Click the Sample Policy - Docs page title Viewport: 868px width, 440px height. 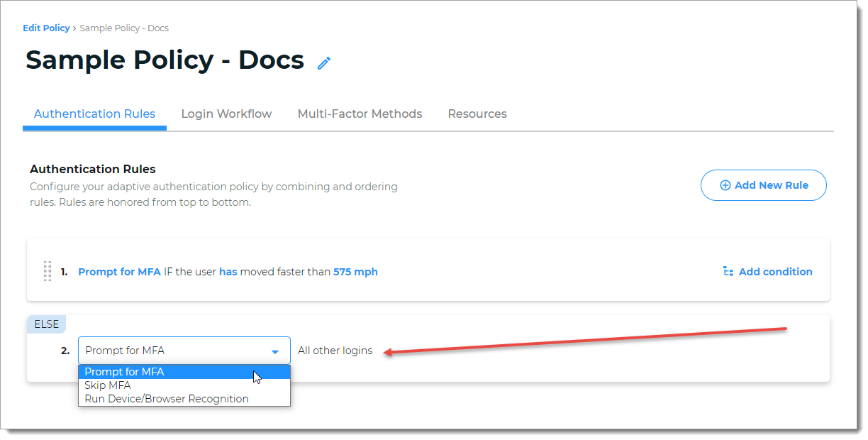point(165,60)
